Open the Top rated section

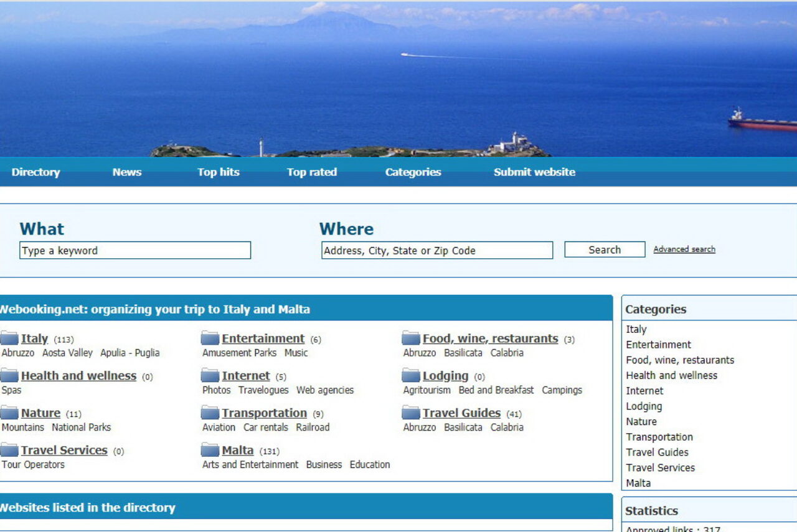311,172
